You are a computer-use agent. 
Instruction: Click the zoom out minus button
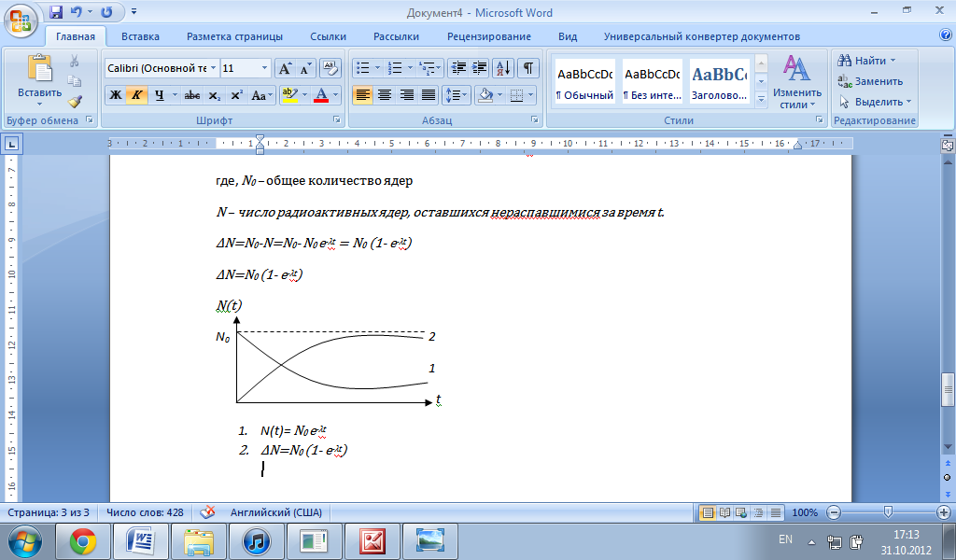tap(835, 512)
